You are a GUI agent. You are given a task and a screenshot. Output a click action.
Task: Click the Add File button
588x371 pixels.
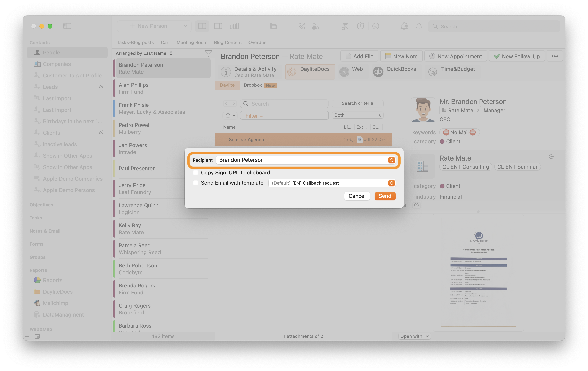(359, 56)
